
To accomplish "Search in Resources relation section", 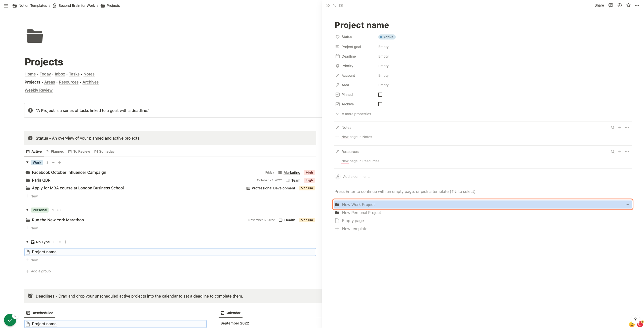I will tap(613, 152).
